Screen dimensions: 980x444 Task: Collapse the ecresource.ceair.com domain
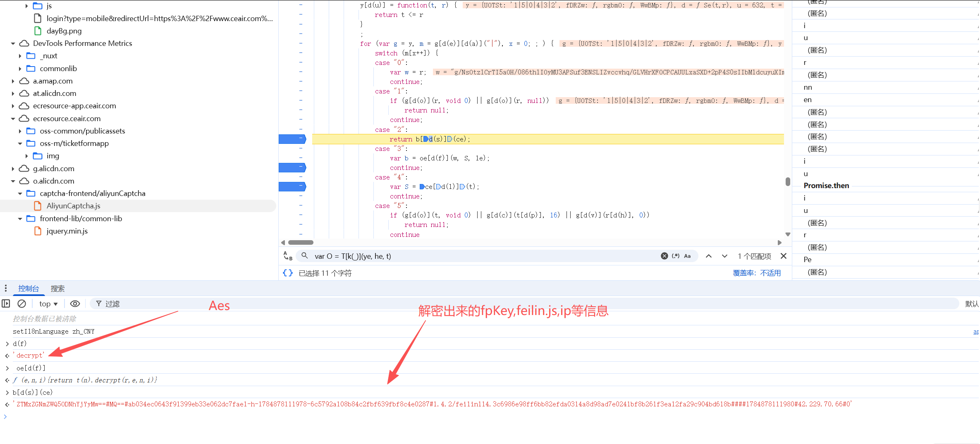click(13, 119)
